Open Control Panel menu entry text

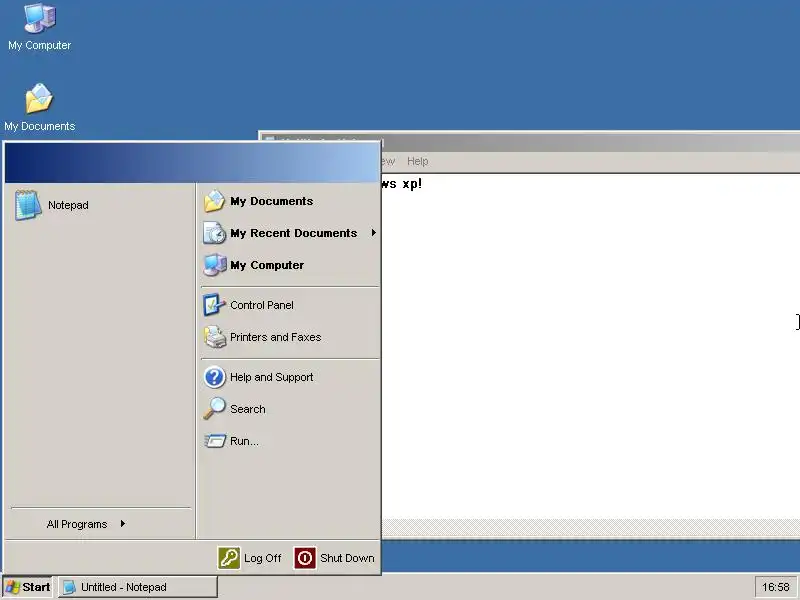[262, 305]
